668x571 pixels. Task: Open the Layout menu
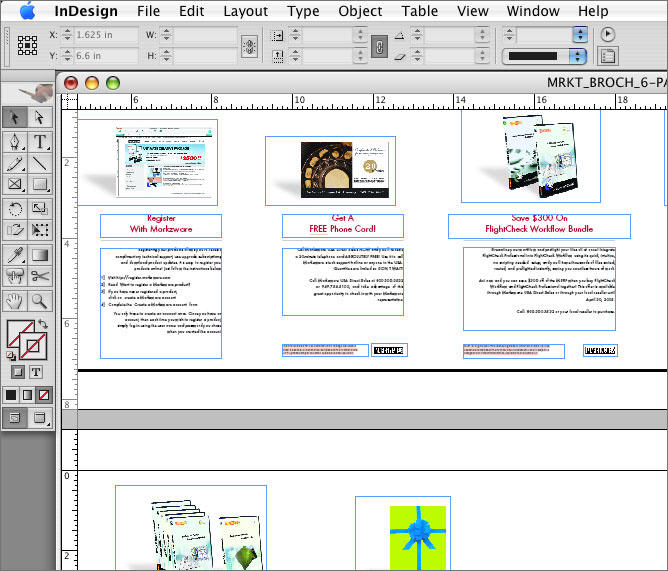[245, 11]
